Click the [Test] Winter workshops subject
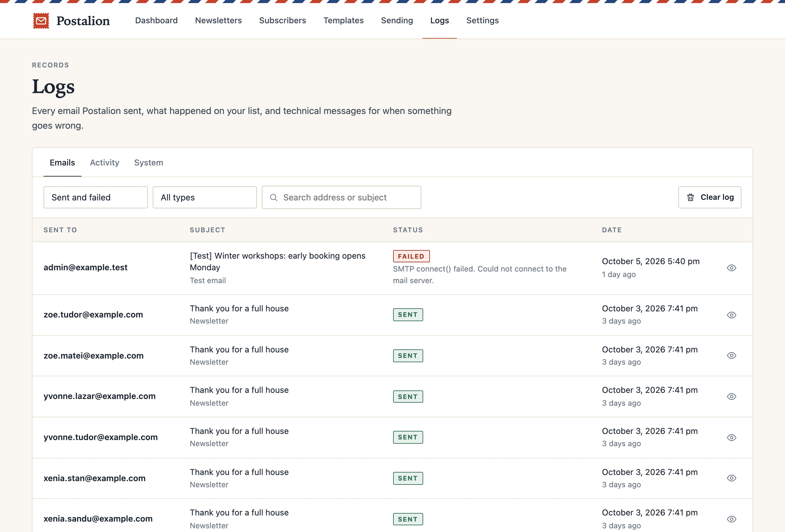 click(278, 262)
